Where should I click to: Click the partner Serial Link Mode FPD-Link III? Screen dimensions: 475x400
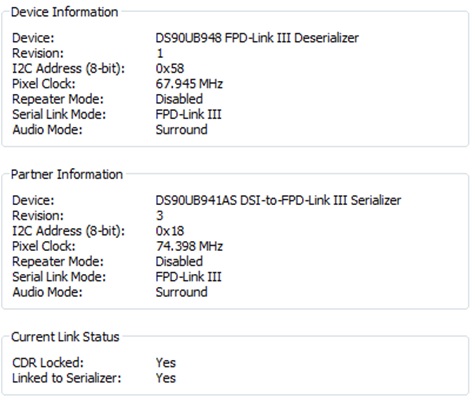click(188, 277)
